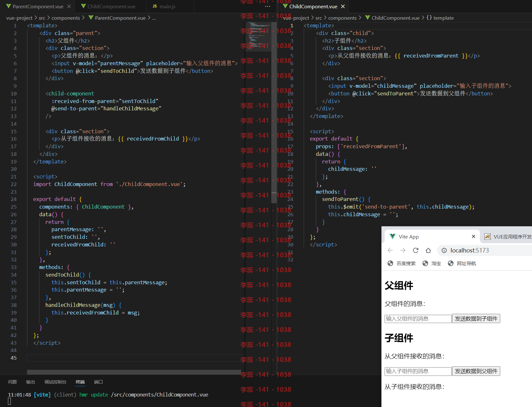Viewport: 532px width, 407px height.
Task: Open the 调试控制台 (Debug Console) panel tab
Action: pyautogui.click(x=55, y=382)
